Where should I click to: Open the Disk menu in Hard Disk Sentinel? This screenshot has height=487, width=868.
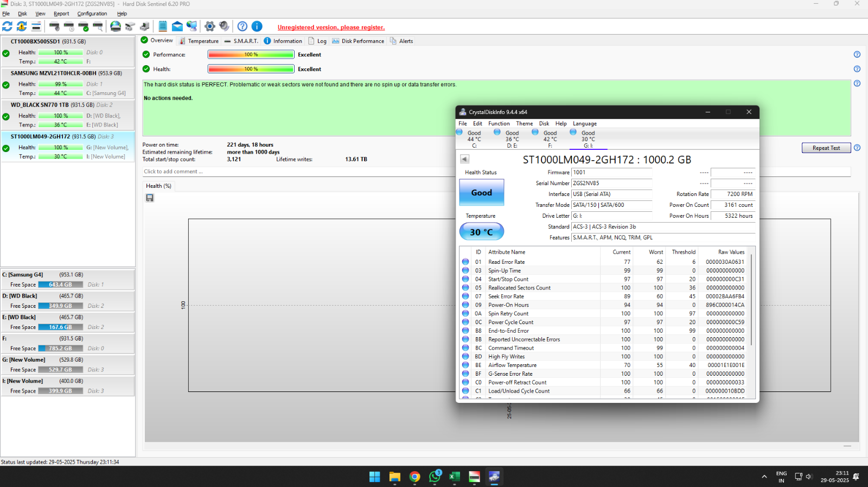22,14
